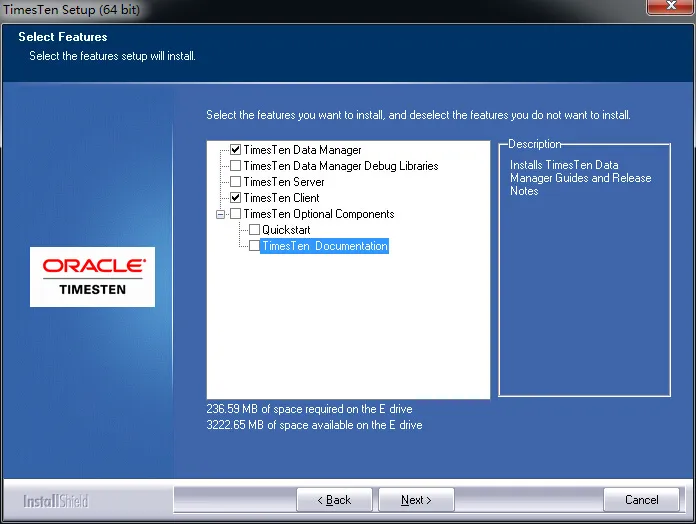The width and height of the screenshot is (696, 524).
Task: Select the TimesTen Client tree label
Action: click(281, 198)
